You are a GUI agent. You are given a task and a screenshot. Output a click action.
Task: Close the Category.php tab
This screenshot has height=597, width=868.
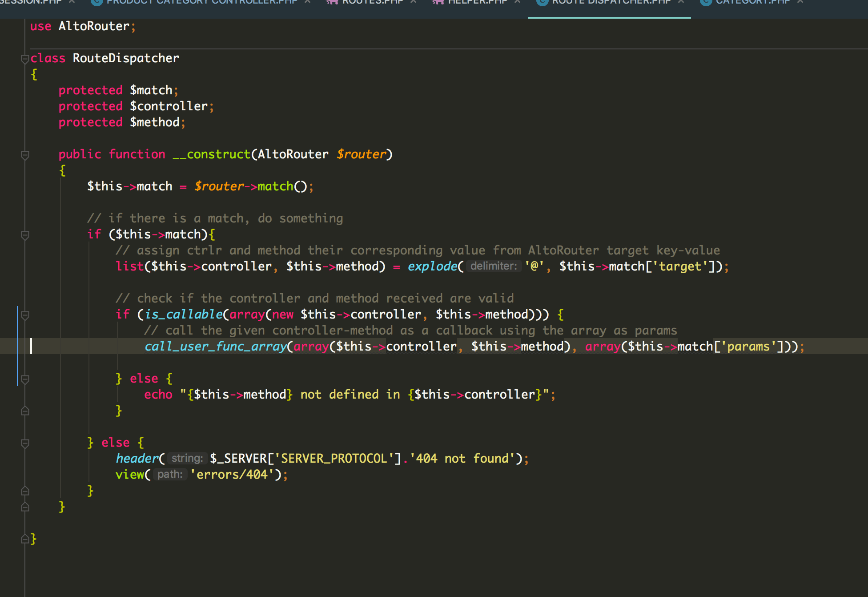pyautogui.click(x=800, y=2)
